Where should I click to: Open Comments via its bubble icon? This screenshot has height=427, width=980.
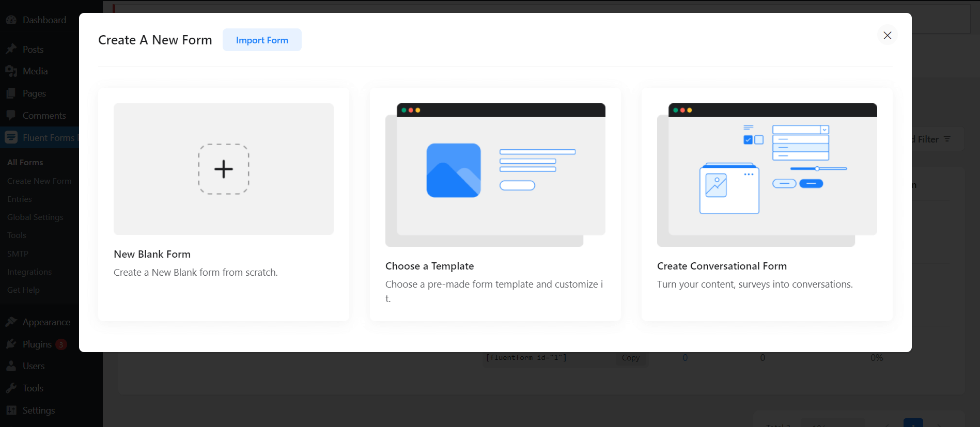[11, 116]
